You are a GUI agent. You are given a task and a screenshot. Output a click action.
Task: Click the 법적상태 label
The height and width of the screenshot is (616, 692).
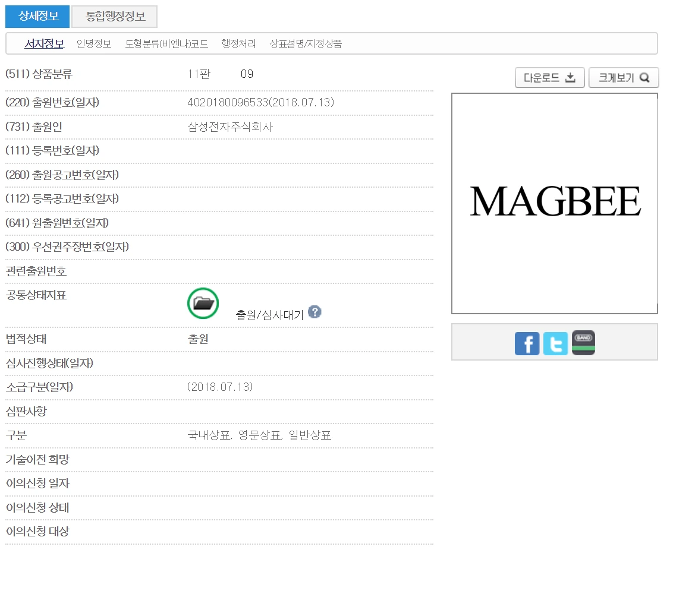click(26, 339)
